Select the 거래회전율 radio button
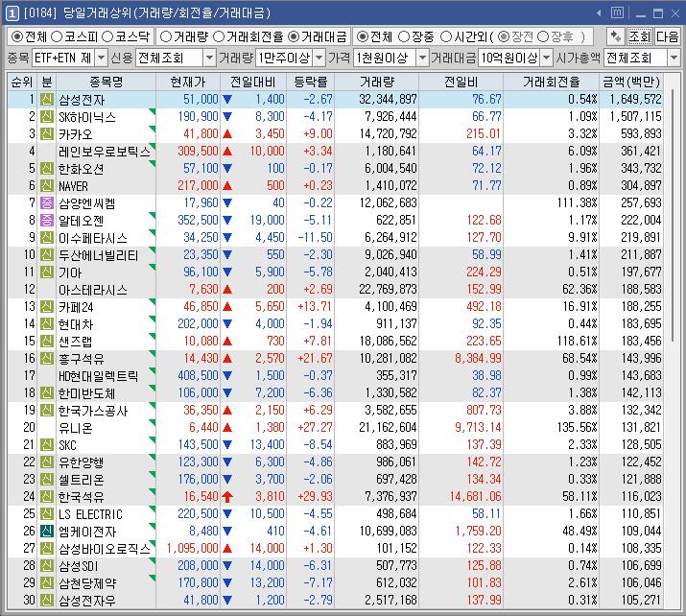This screenshot has height=616, width=686. coord(219,36)
